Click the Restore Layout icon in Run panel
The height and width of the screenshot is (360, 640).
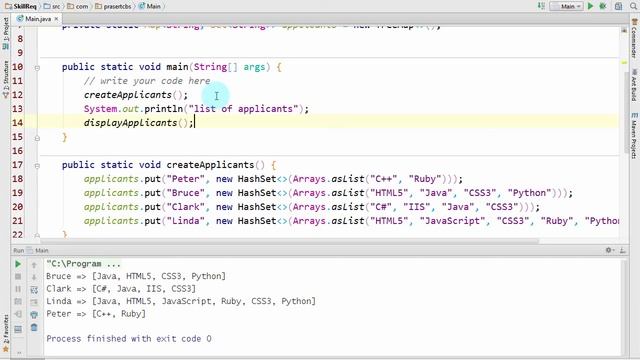[18, 329]
